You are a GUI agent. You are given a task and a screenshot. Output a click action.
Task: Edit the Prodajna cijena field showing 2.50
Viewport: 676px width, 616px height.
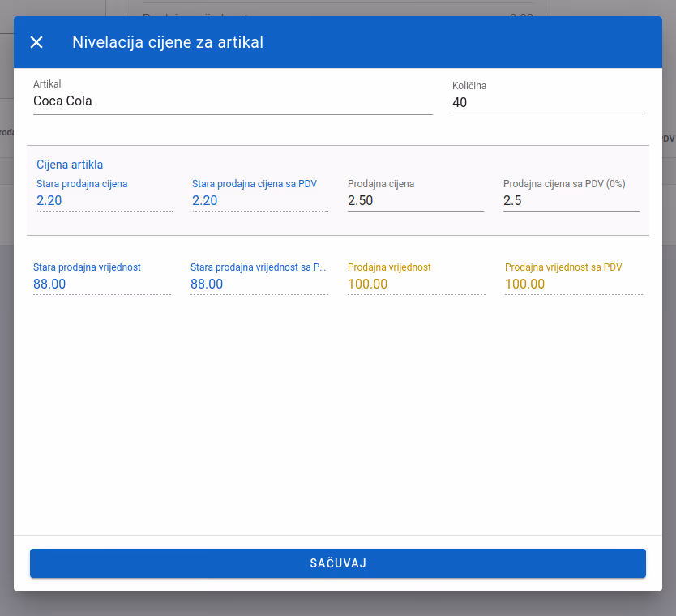tap(416, 201)
